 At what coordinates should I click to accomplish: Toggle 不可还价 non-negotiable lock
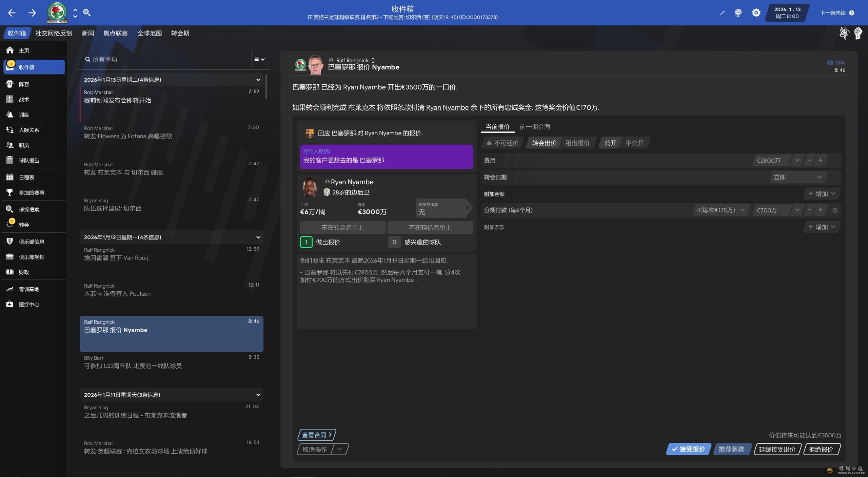tap(502, 143)
